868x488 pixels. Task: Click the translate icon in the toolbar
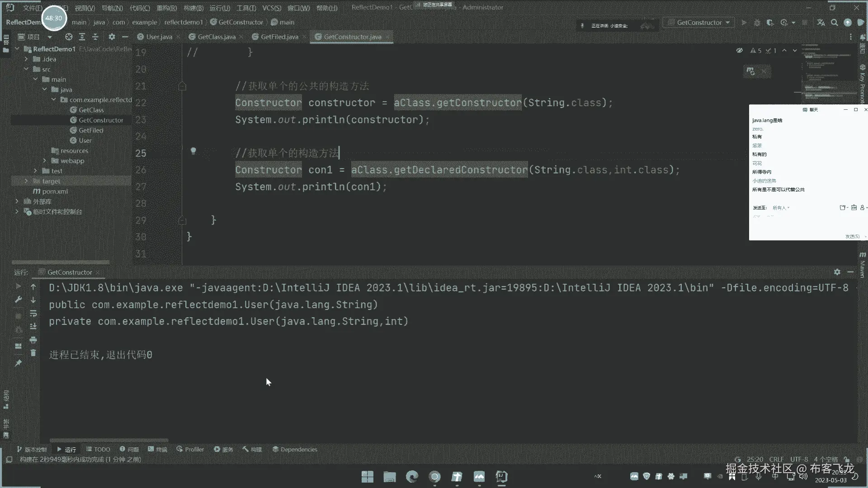(x=821, y=23)
